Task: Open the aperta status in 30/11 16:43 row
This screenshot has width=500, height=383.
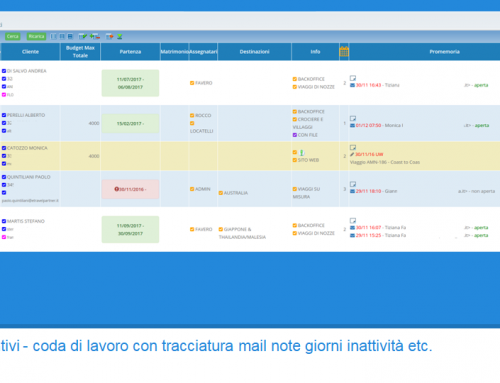Action: click(x=481, y=85)
